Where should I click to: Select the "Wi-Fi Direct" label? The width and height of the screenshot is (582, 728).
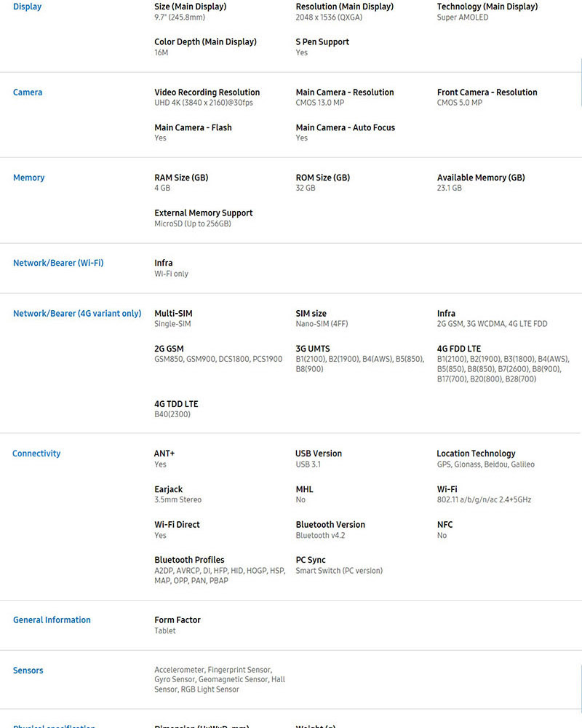pos(177,525)
